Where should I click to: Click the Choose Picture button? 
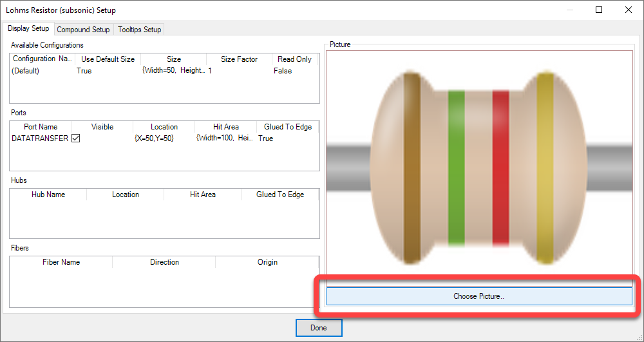coord(479,296)
